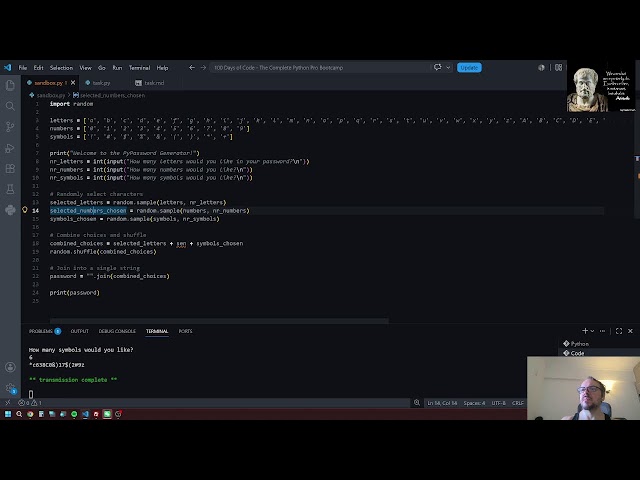
Task: Open Spotify from the taskbar
Action: coord(74,414)
